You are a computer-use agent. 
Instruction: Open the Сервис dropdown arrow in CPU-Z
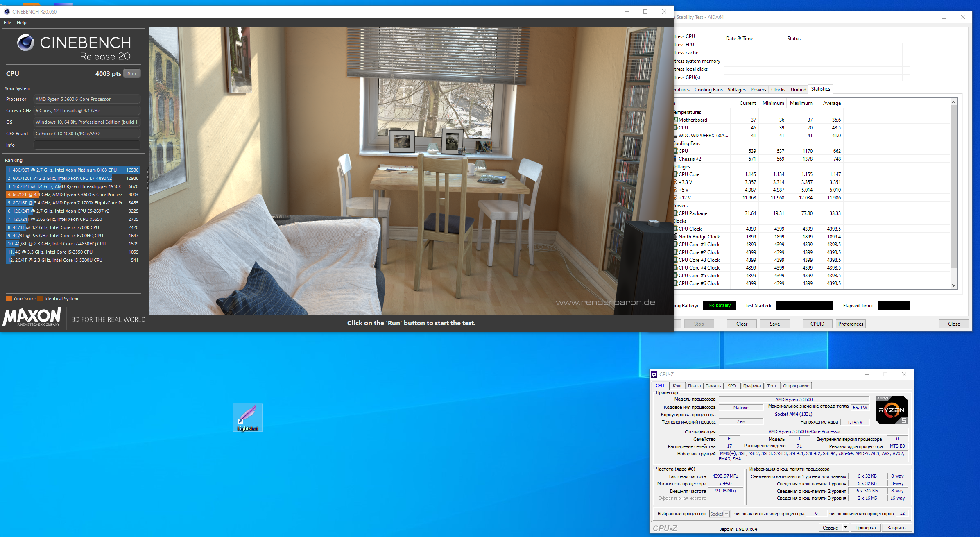pos(845,528)
